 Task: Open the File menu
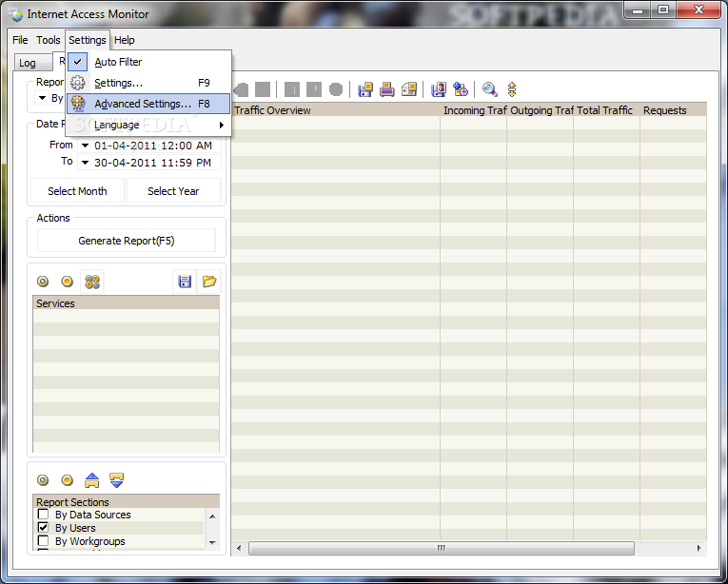[x=20, y=40]
